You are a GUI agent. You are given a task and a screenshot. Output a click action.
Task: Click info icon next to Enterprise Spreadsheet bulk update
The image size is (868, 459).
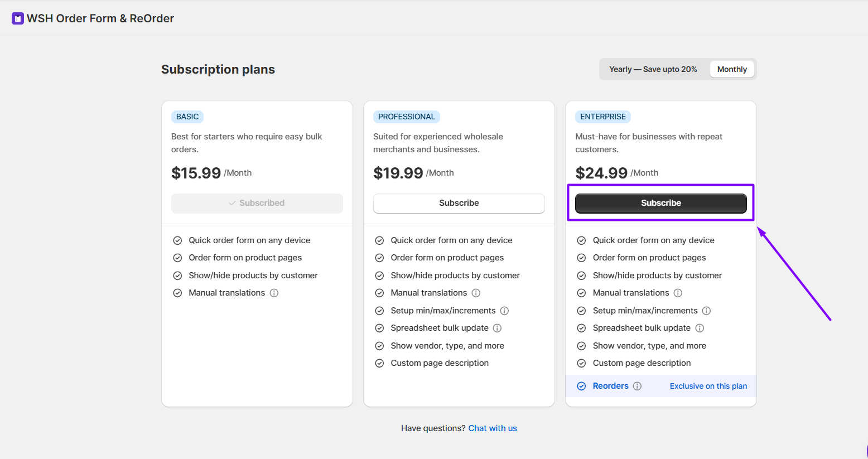coord(700,328)
